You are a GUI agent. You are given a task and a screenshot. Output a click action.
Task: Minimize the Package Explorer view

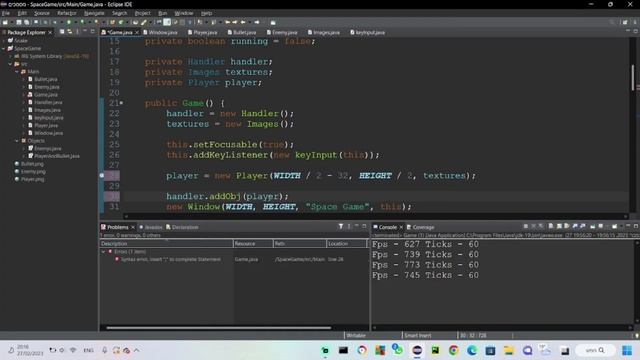[x=85, y=31]
